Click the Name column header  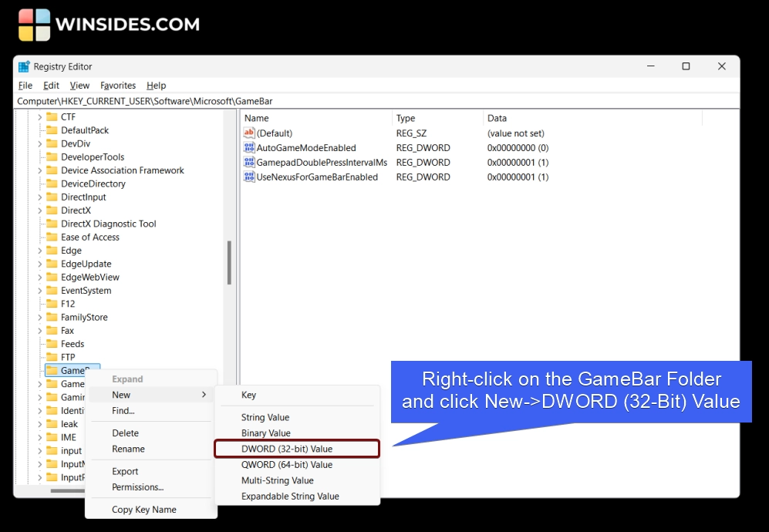point(316,118)
